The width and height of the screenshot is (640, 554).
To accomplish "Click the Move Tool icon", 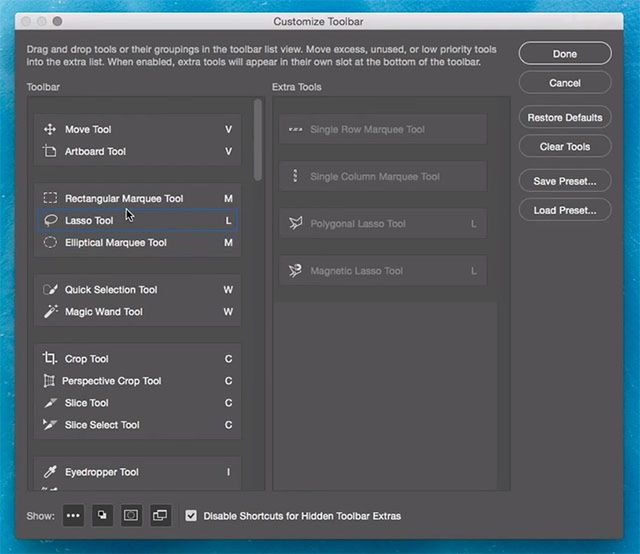I will [x=50, y=129].
